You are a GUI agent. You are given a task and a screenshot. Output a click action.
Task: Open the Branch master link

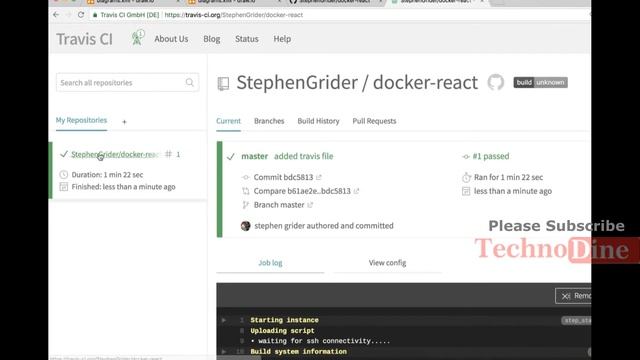click(279, 205)
